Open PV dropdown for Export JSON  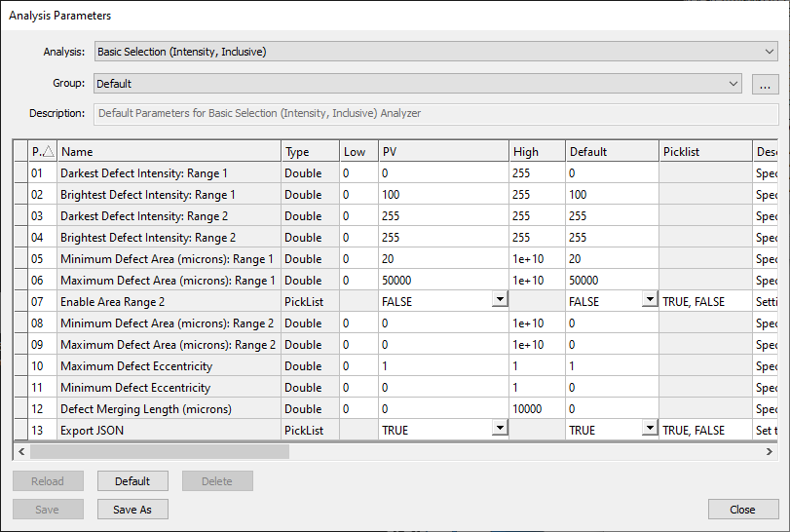pyautogui.click(x=500, y=429)
